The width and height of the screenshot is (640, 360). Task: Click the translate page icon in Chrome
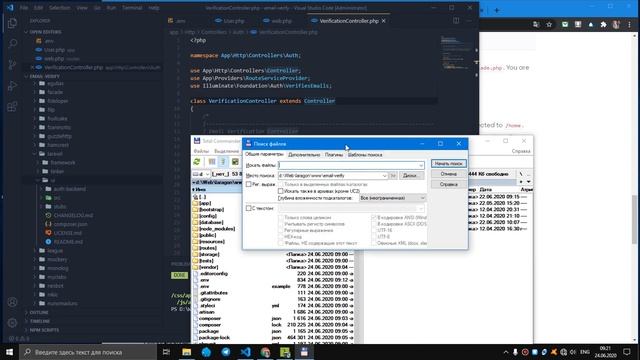coord(536,25)
